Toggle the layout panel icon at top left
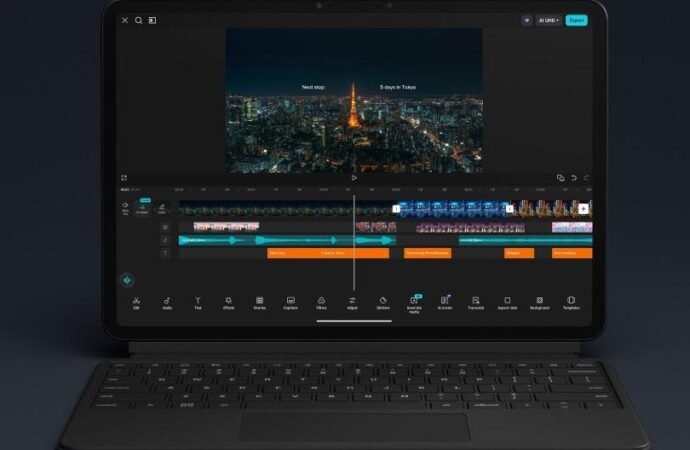The image size is (690, 450). pyautogui.click(x=152, y=20)
